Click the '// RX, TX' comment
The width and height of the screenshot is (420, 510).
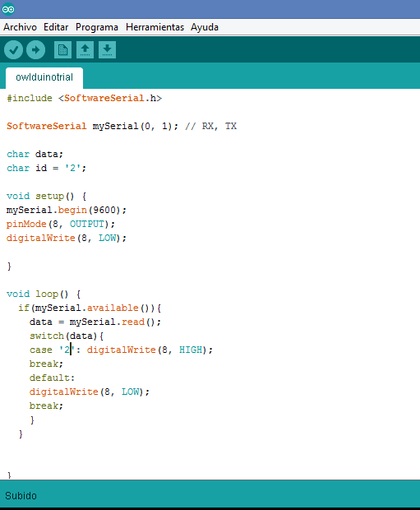[210, 126]
